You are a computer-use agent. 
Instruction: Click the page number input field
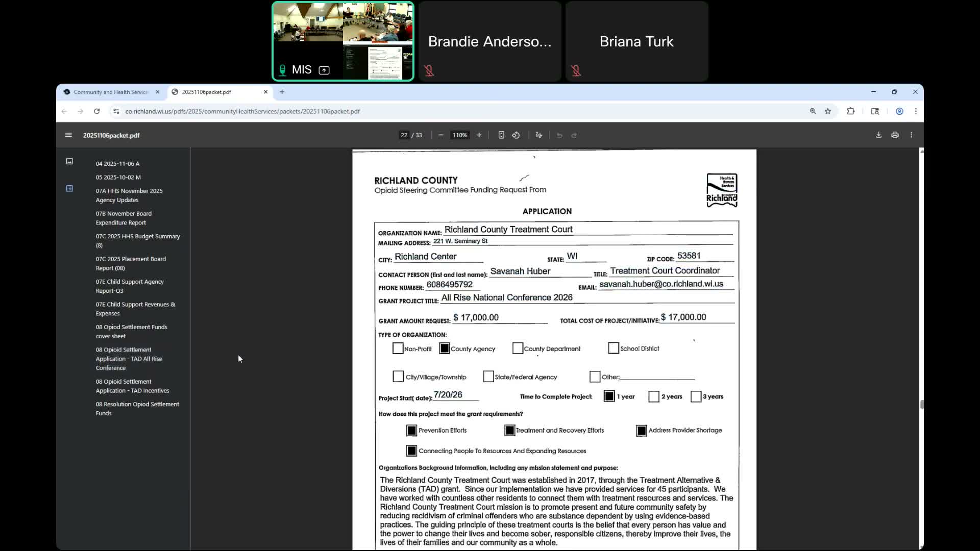404,135
